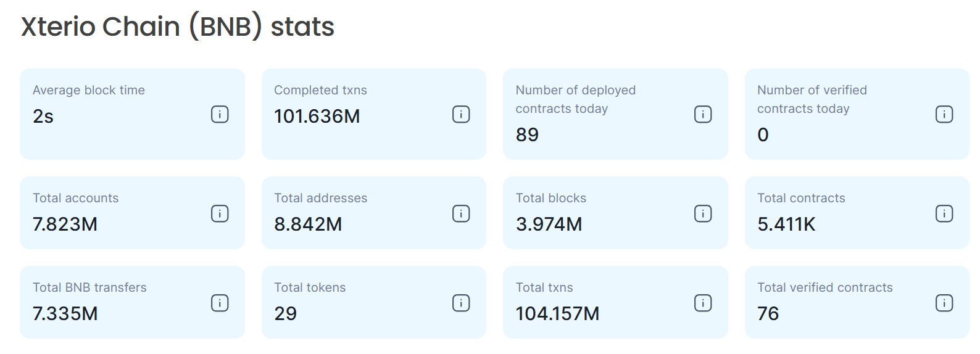This screenshot has width=980, height=354.
Task: Select the 104.157M total txns value
Action: (557, 314)
